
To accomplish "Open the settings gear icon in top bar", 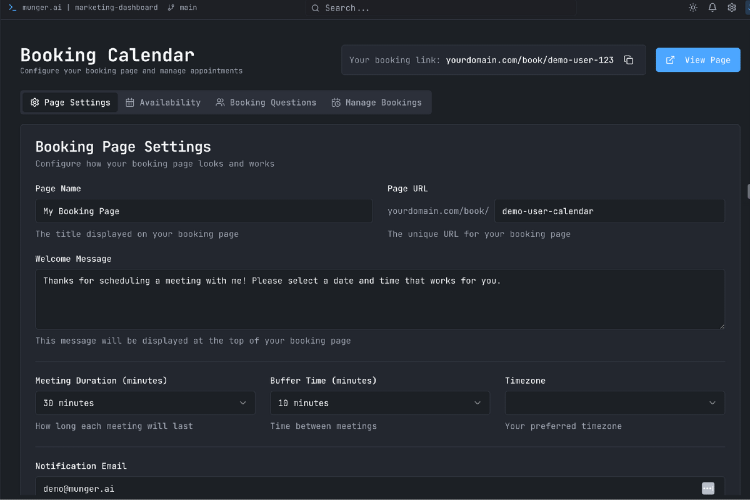I will 731,8.
